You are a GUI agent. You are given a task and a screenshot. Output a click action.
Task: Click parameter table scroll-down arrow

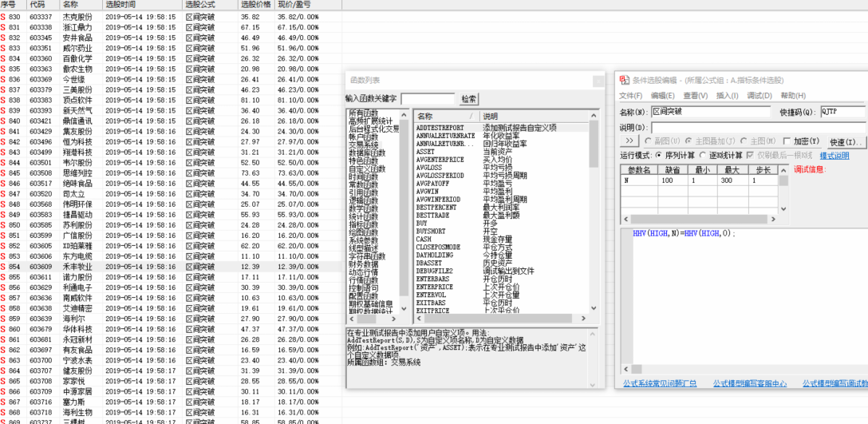coord(783,209)
